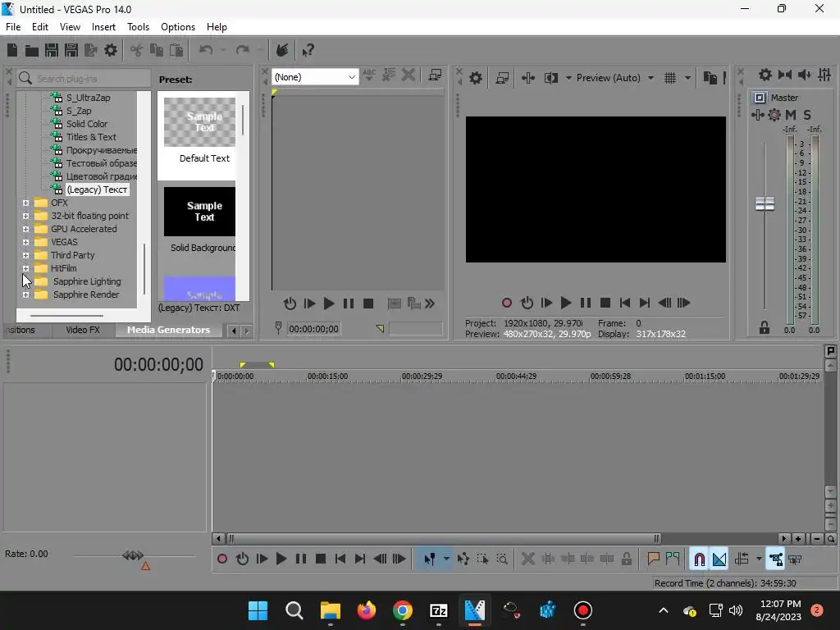
Task: Select the Titles & Text generator
Action: point(91,137)
